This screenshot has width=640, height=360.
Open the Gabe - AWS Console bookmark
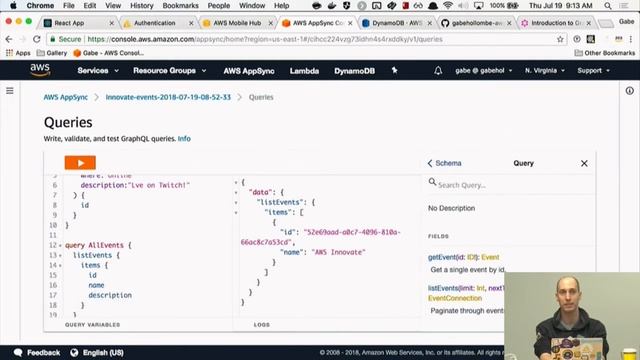pos(109,53)
